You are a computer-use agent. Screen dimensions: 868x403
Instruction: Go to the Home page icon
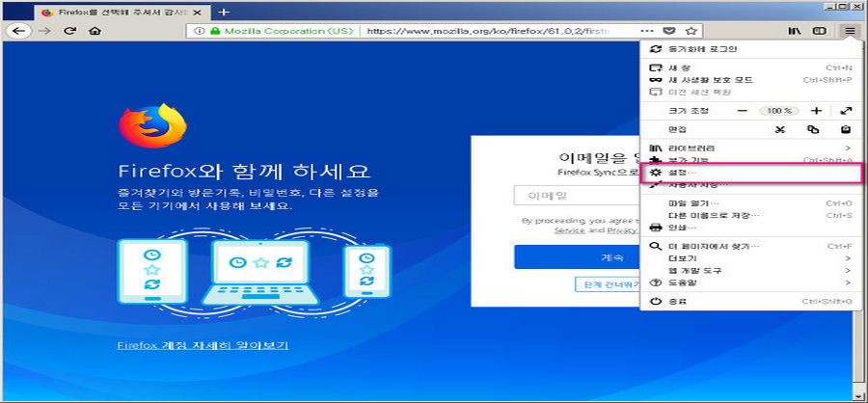(x=95, y=31)
